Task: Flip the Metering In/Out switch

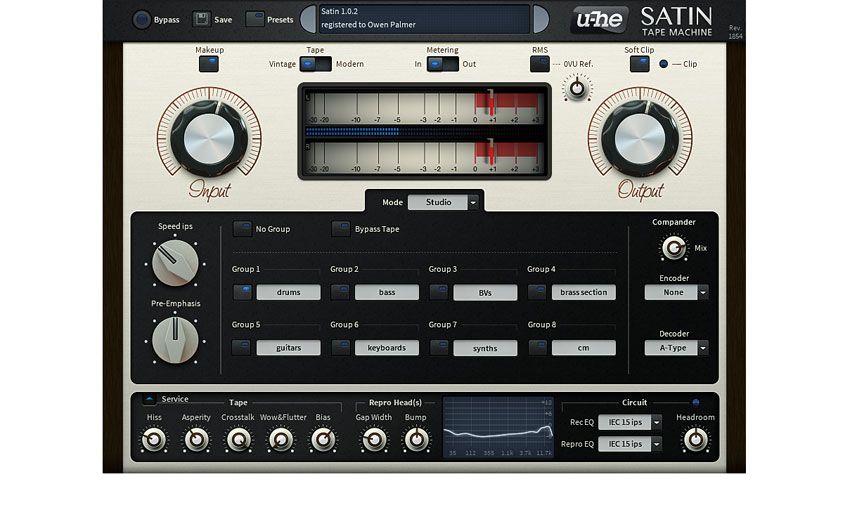Action: 443,64
